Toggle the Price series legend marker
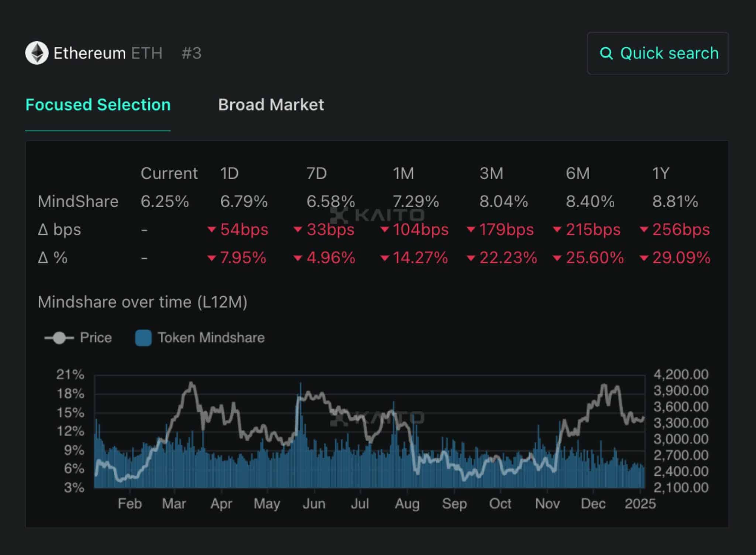 pyautogui.click(x=59, y=338)
